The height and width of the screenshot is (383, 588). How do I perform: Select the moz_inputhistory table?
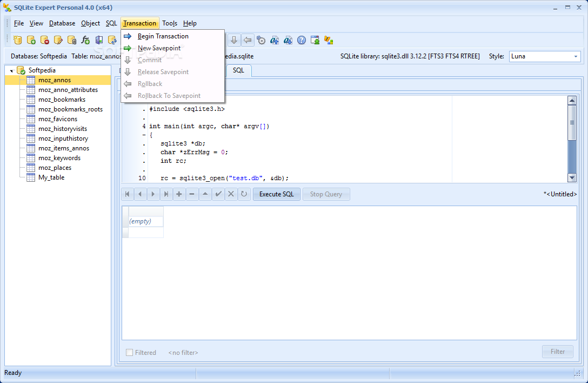click(x=63, y=138)
